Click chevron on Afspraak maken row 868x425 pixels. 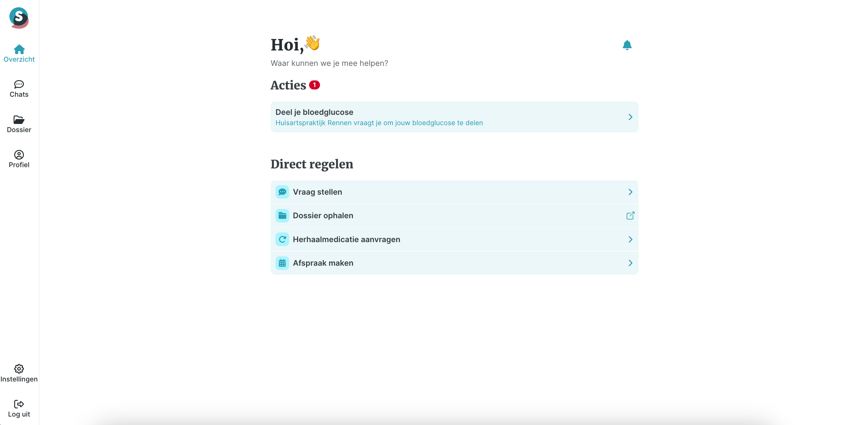coord(630,263)
